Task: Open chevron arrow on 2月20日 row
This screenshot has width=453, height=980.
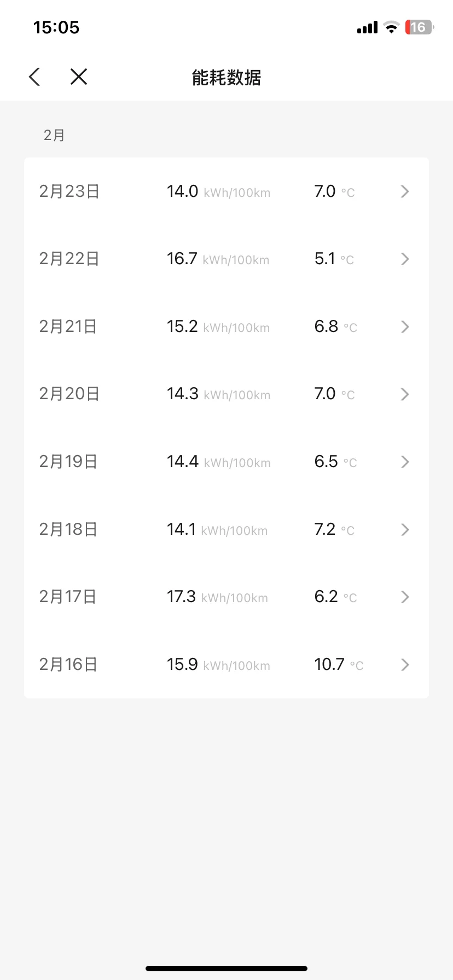Action: tap(405, 394)
